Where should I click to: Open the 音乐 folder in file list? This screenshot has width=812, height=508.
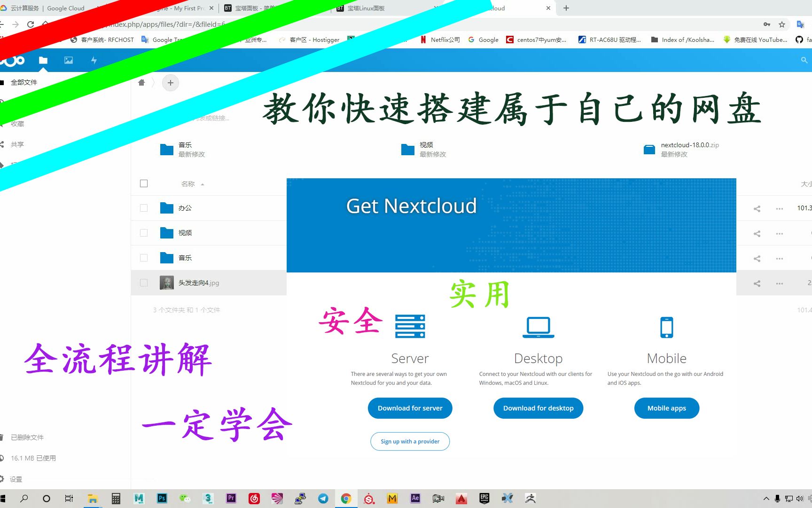(x=185, y=258)
